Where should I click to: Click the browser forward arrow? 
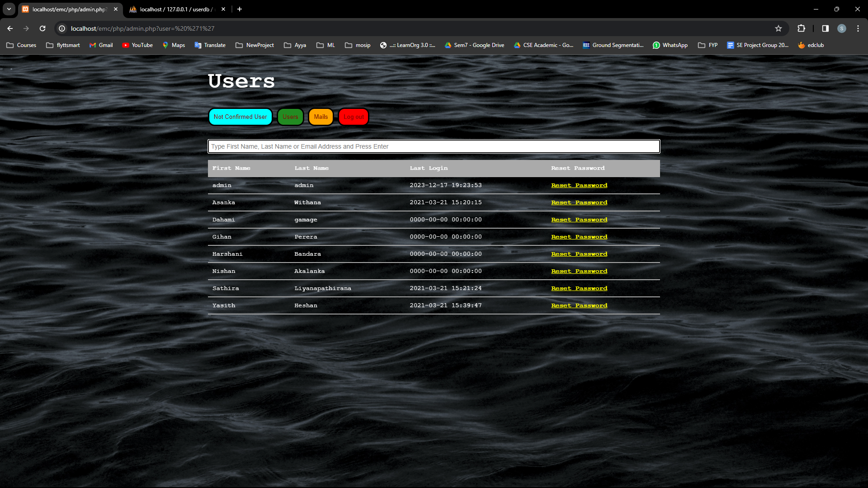pos(26,28)
